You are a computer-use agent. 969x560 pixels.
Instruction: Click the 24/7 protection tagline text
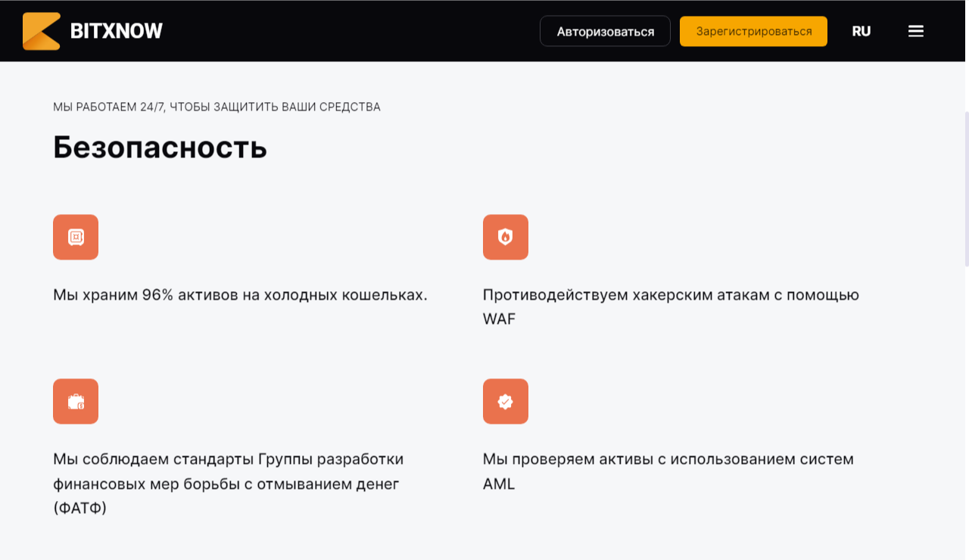point(216,107)
